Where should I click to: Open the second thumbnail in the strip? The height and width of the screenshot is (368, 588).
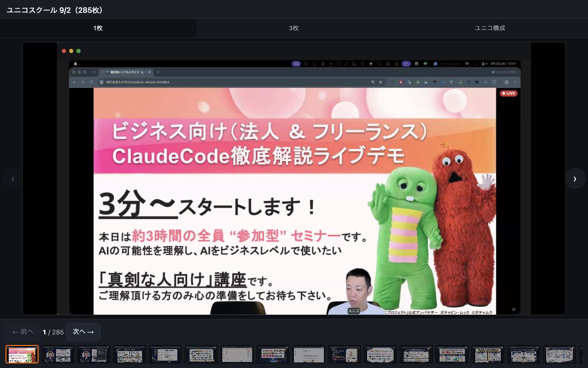[x=58, y=354]
